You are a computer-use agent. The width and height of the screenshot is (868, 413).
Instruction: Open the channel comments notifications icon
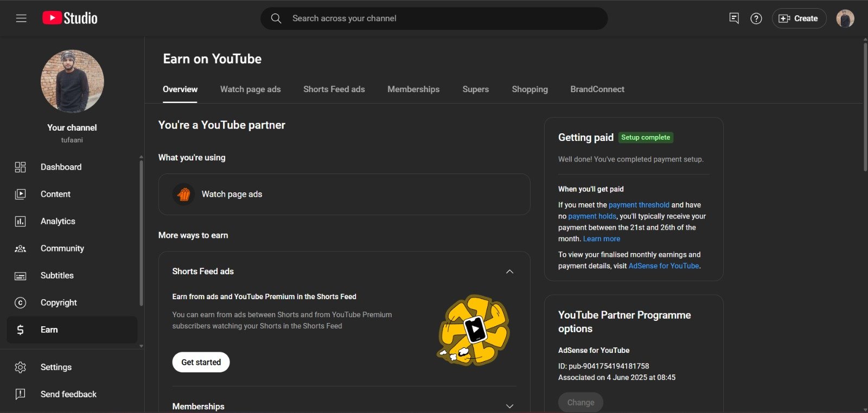(734, 18)
